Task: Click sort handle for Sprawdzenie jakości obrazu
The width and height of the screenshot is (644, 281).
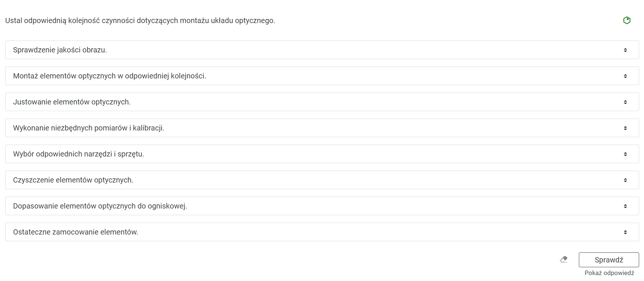Action: point(625,50)
